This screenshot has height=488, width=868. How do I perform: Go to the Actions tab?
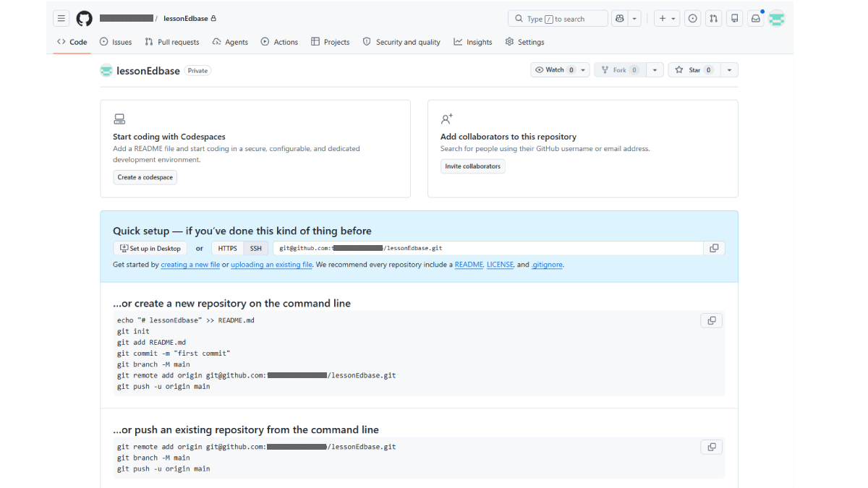(x=279, y=42)
